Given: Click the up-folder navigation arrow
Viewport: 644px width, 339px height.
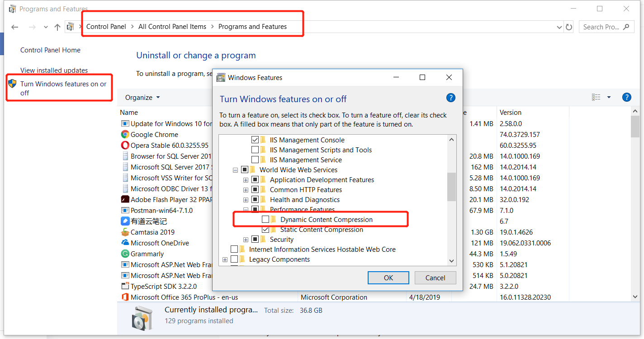Looking at the screenshot, I should click(57, 27).
